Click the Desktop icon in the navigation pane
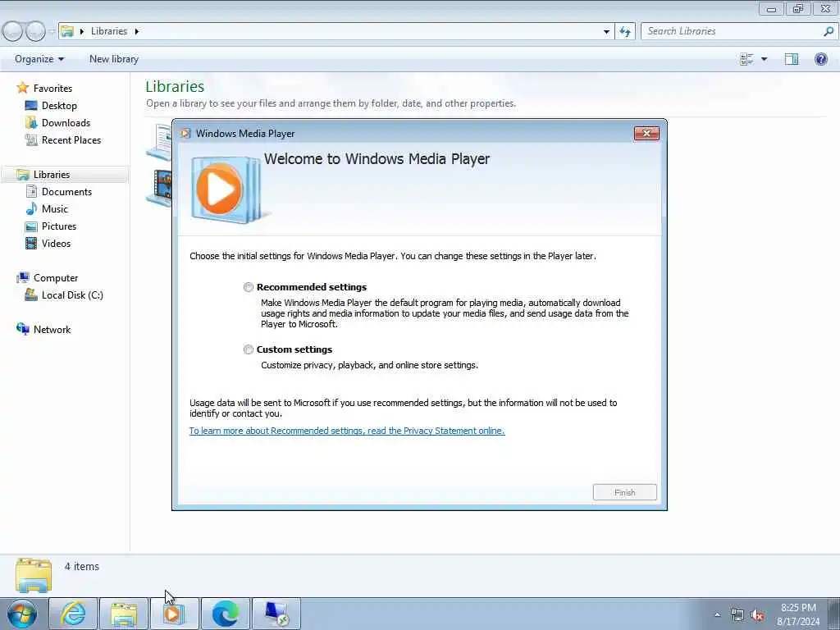Viewport: 840px width, 630px height. click(31, 106)
